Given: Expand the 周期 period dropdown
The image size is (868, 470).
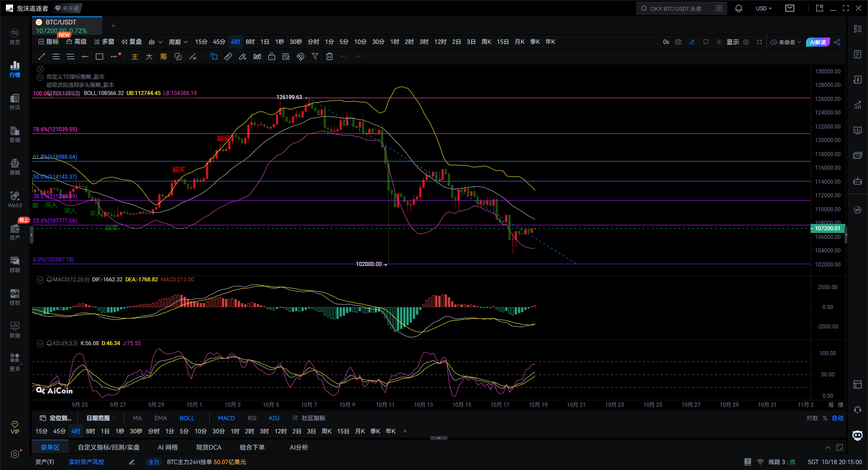Looking at the screenshot, I should pos(178,42).
